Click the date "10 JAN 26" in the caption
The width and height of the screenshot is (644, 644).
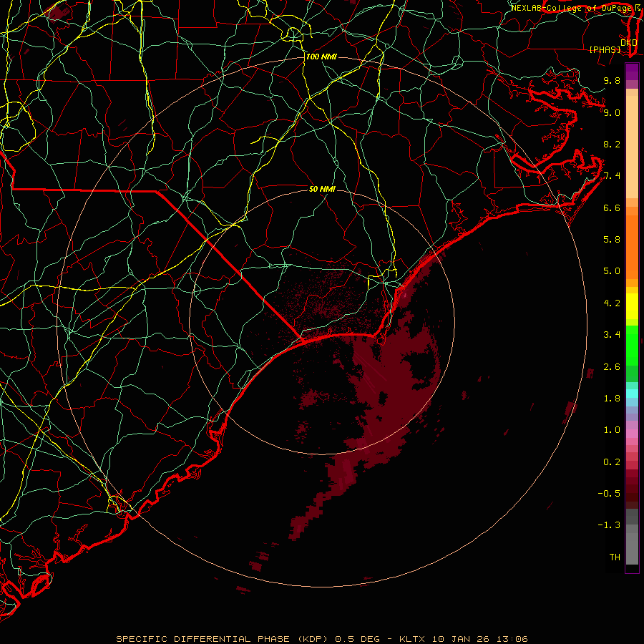462,639
